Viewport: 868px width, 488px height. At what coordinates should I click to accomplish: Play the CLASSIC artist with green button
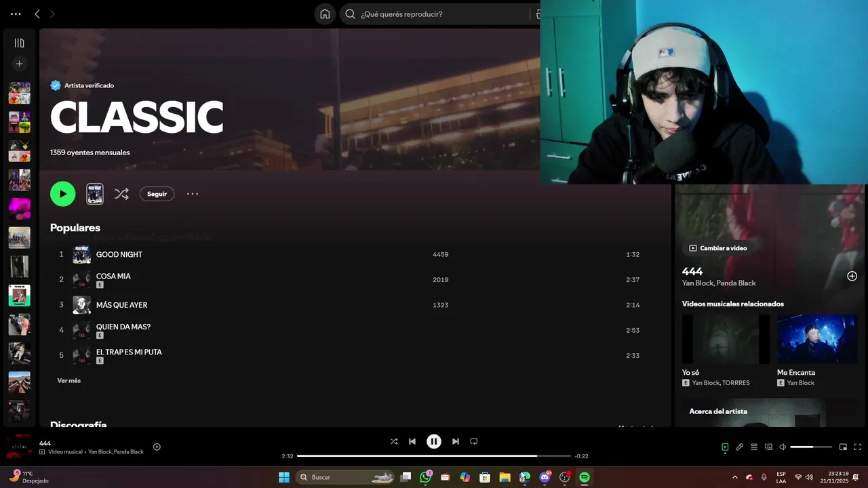(x=62, y=194)
